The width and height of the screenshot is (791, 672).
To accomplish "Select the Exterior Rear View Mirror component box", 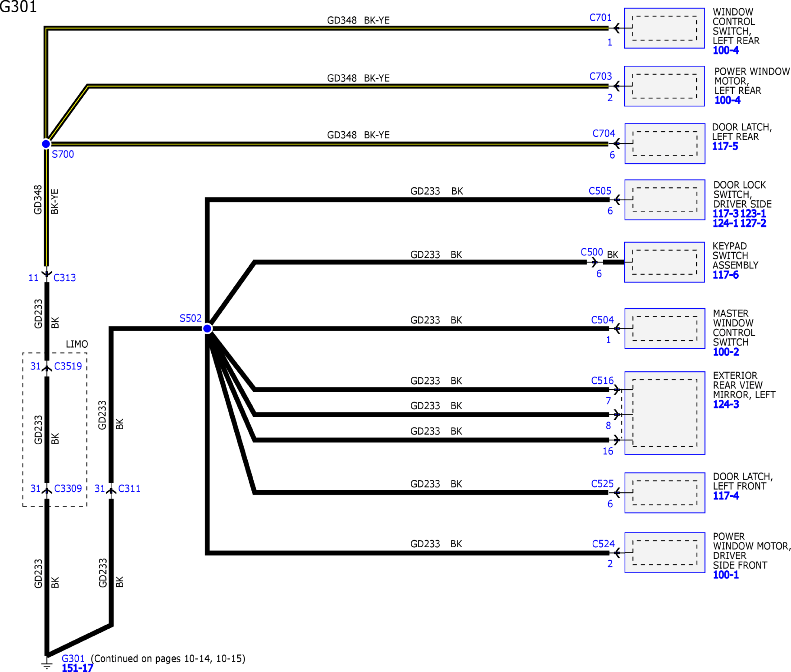I will [665, 413].
